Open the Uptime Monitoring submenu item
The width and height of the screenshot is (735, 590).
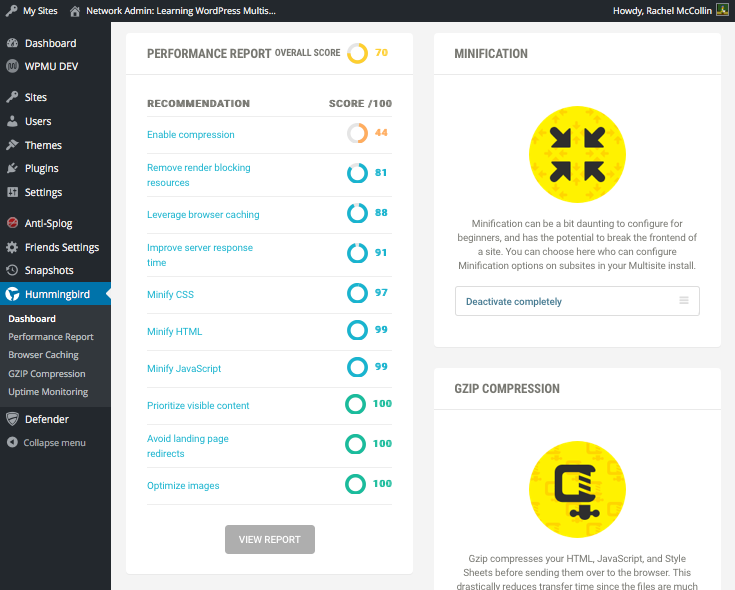click(x=48, y=392)
